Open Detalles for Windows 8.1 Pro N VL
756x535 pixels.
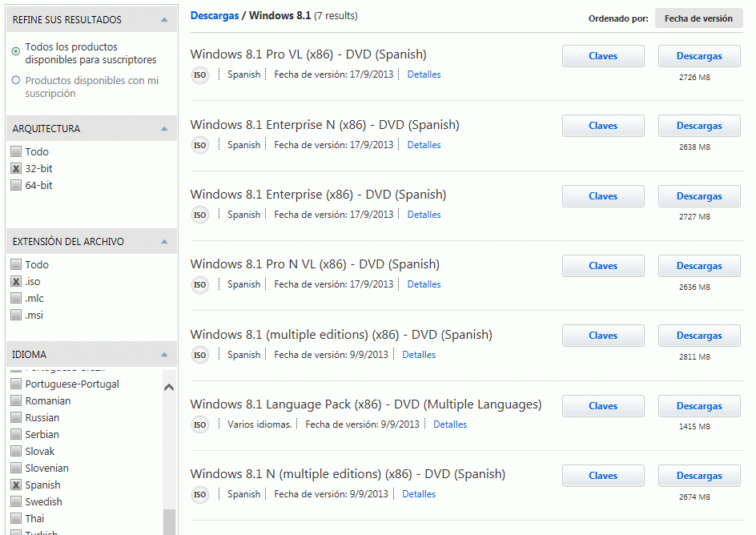tap(424, 284)
